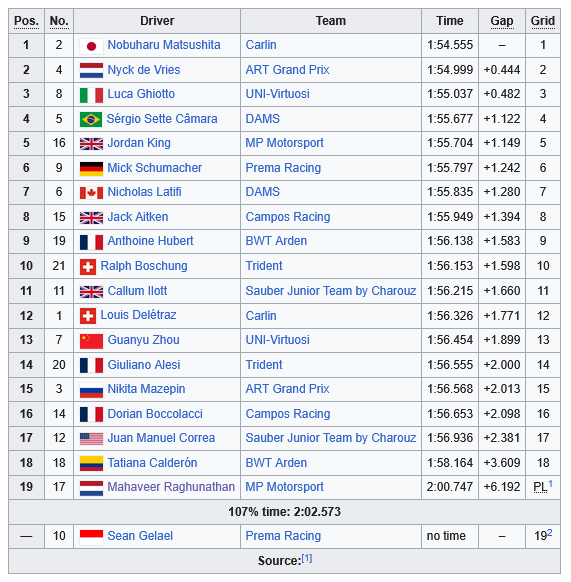The height and width of the screenshot is (582, 571).
Task: Click the Grid column header
Action: pos(543,21)
